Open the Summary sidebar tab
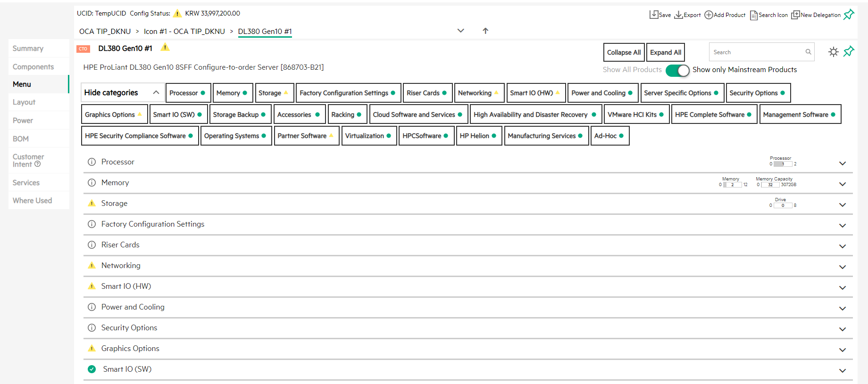 pyautogui.click(x=39, y=48)
